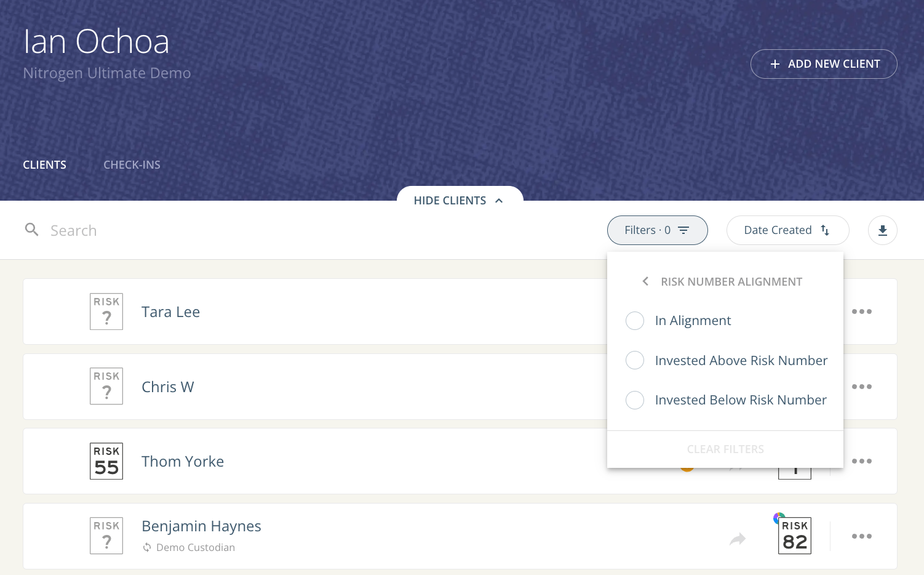
Task: Switch to the Check-Ins tab
Action: (132, 165)
